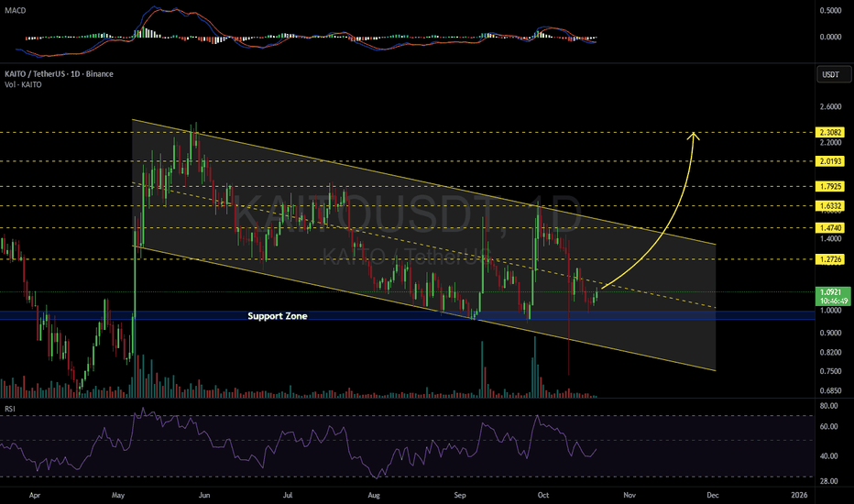Viewport: 854px width, 504px height.
Task: Click the Sep label on time axis
Action: click(x=460, y=495)
